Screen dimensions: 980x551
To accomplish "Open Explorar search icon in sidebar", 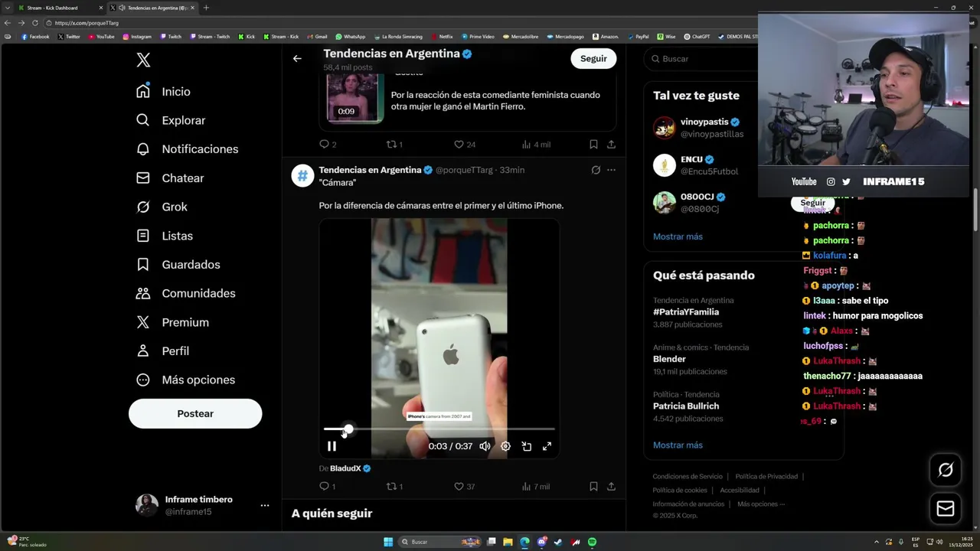I will point(143,120).
